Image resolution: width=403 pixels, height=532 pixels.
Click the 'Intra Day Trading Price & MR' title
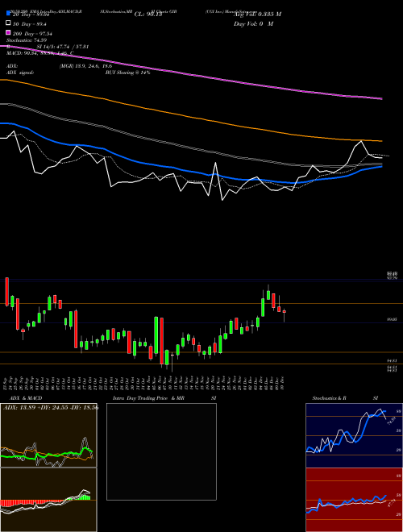click(148, 398)
